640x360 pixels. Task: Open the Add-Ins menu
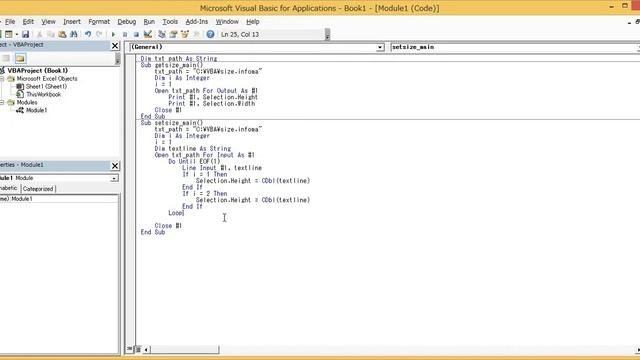(x=197, y=22)
